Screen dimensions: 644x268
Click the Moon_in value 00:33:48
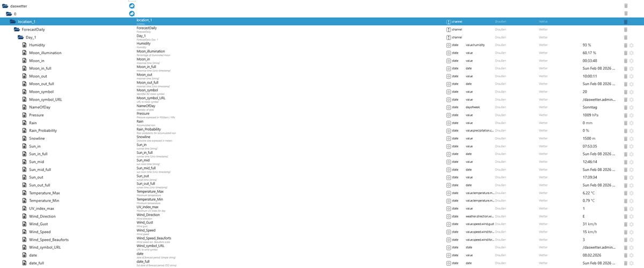(x=590, y=61)
